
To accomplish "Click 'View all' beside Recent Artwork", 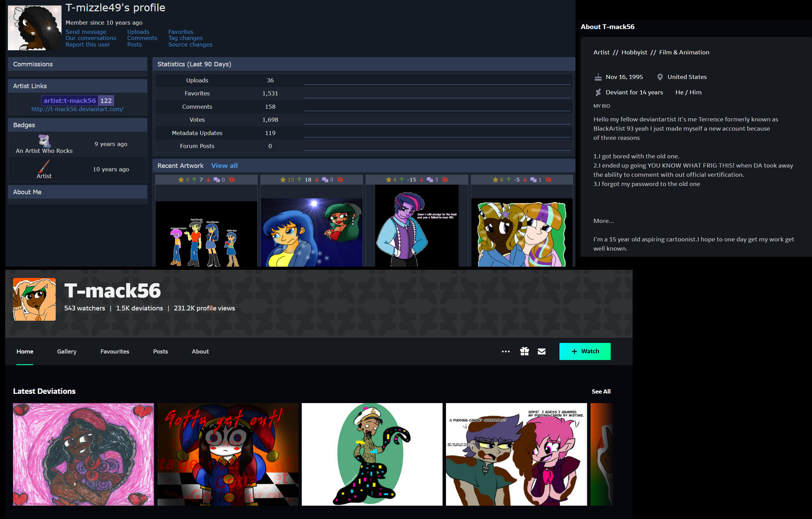I will 225,166.
